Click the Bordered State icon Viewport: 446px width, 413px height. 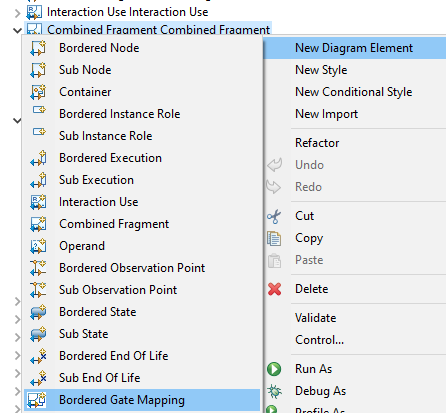[38, 312]
